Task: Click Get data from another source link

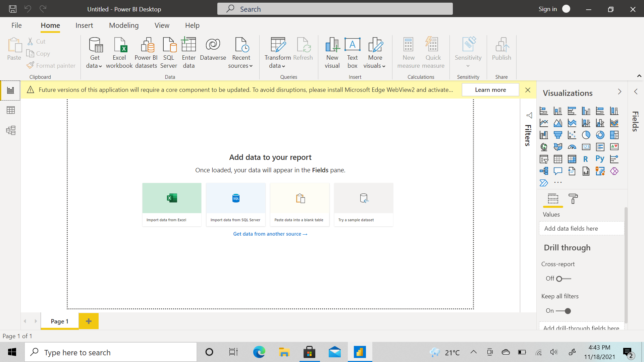Action: [x=270, y=234]
